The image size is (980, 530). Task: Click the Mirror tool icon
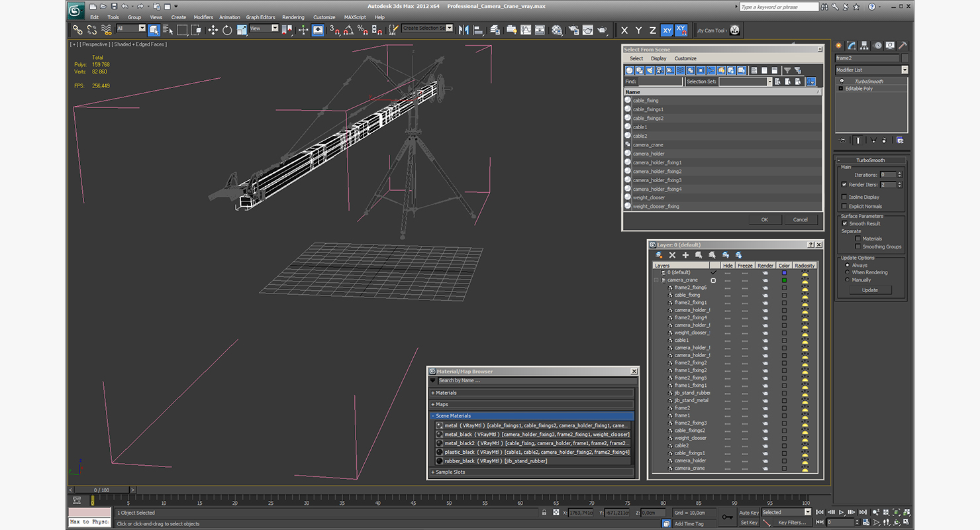pos(464,30)
